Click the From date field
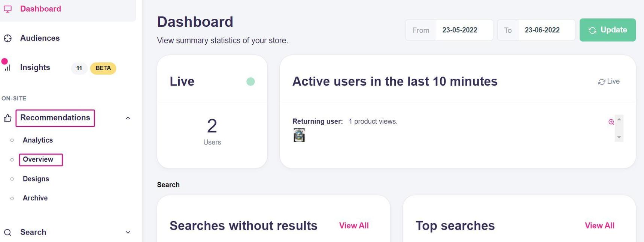The width and height of the screenshot is (644, 242). pyautogui.click(x=464, y=30)
